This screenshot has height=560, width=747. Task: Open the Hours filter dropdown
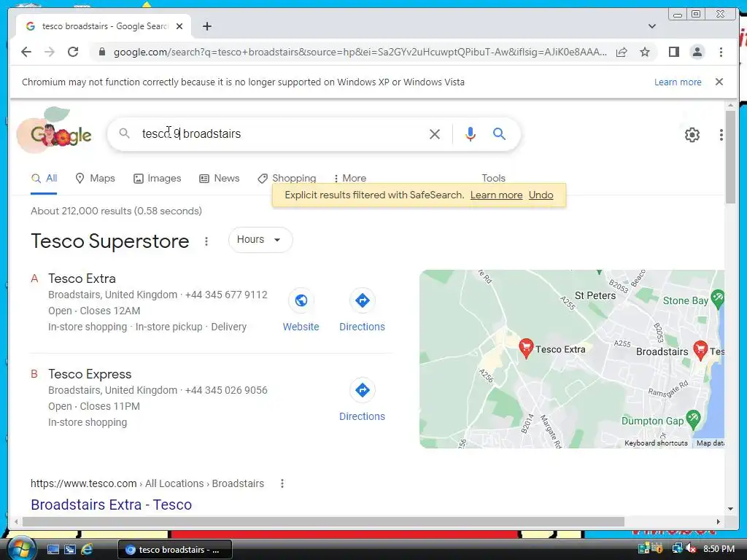pos(260,239)
